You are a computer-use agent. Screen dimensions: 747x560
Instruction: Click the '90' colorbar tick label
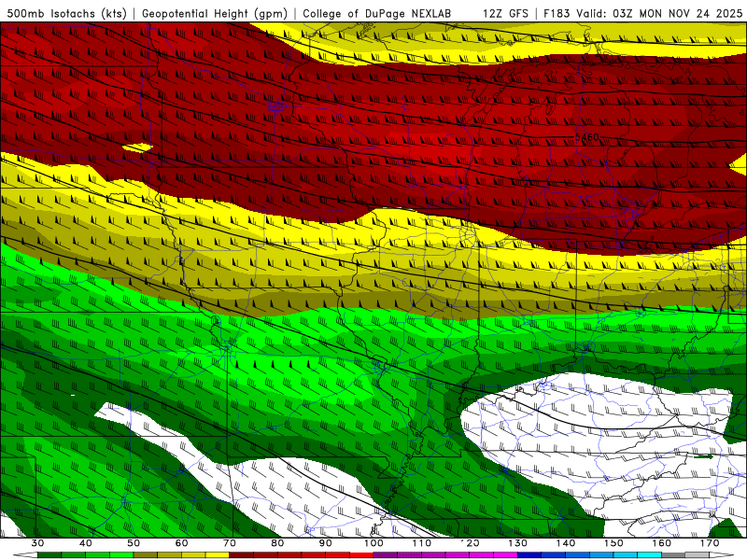coord(326,543)
